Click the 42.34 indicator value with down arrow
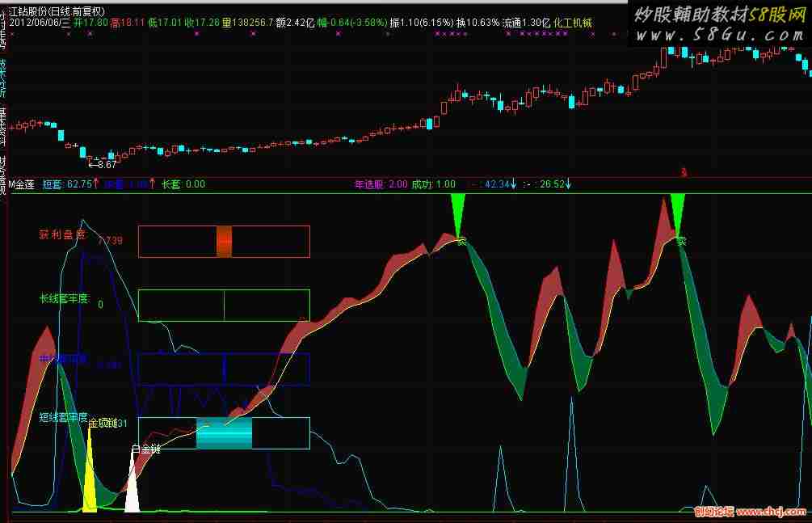 [500, 184]
